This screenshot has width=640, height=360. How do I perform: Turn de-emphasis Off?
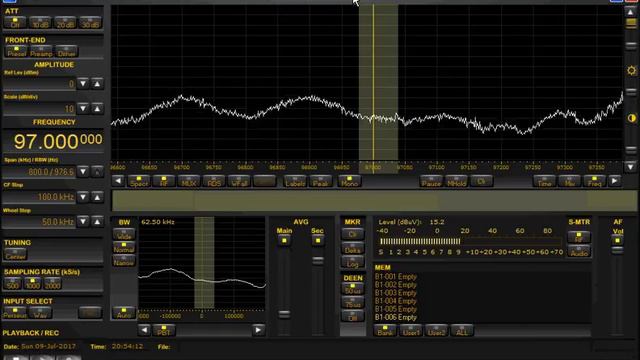[353, 316]
